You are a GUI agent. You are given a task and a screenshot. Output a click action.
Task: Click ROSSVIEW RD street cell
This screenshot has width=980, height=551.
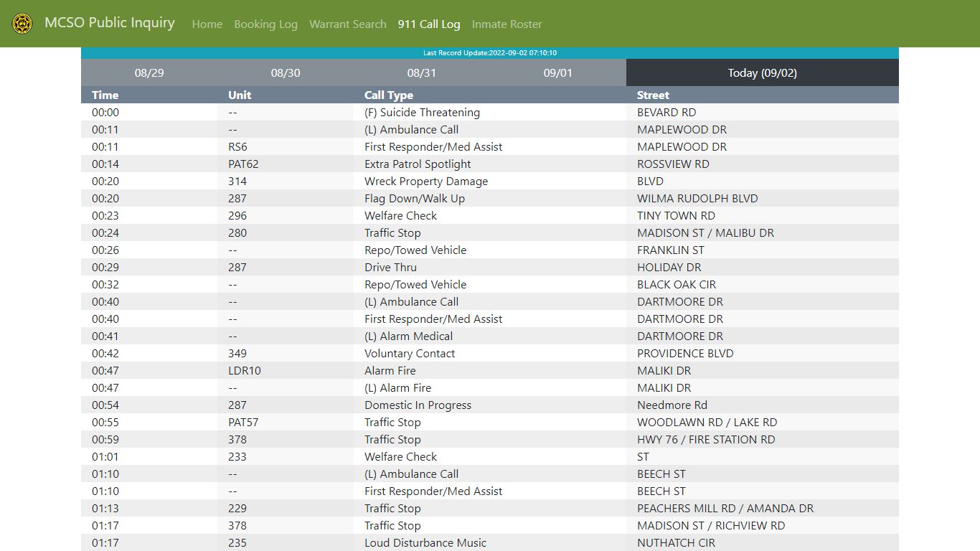point(763,164)
